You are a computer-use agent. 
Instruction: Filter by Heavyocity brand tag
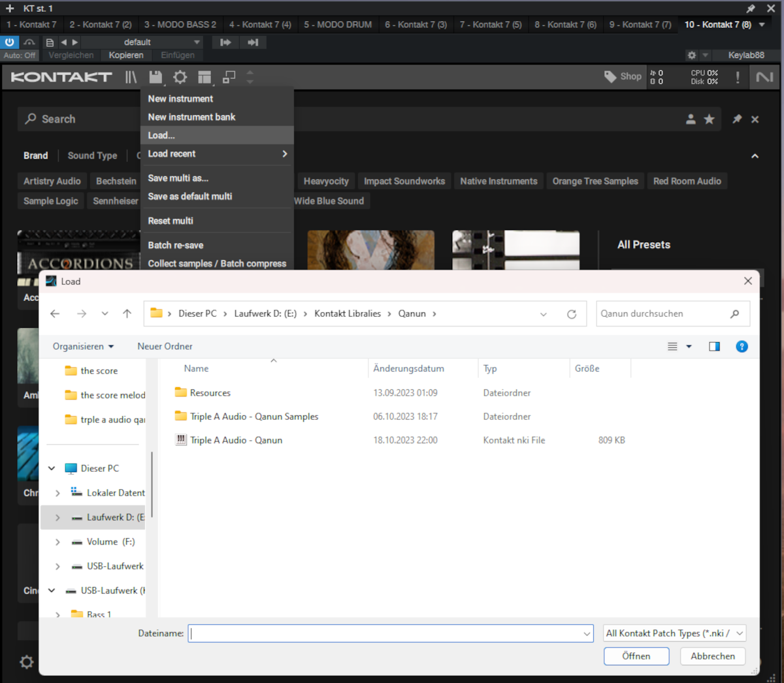point(326,182)
